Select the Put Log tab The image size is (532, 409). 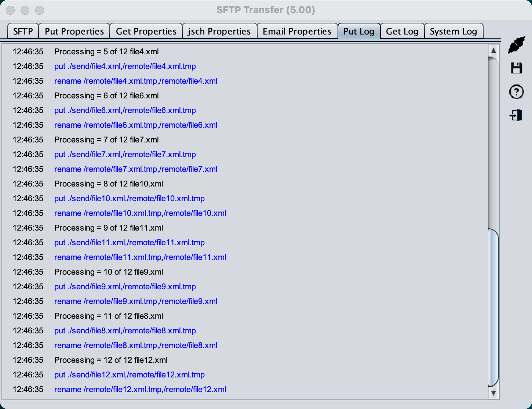pos(358,32)
